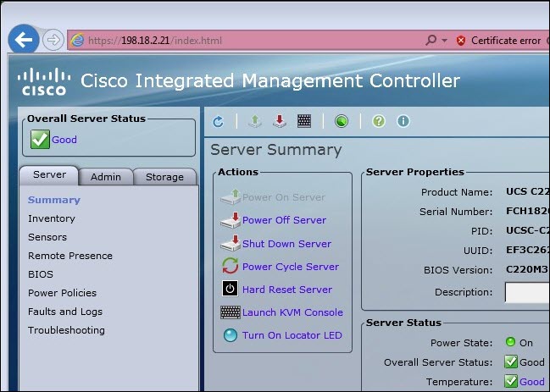The image size is (550, 392).
Task: Click the Serial Number value FCH182
Action: click(527, 211)
